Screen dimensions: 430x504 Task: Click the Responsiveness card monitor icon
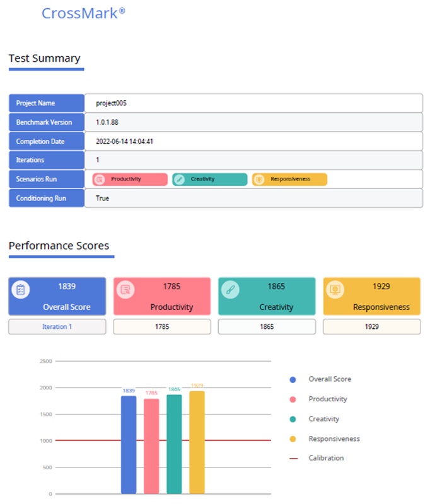click(335, 290)
